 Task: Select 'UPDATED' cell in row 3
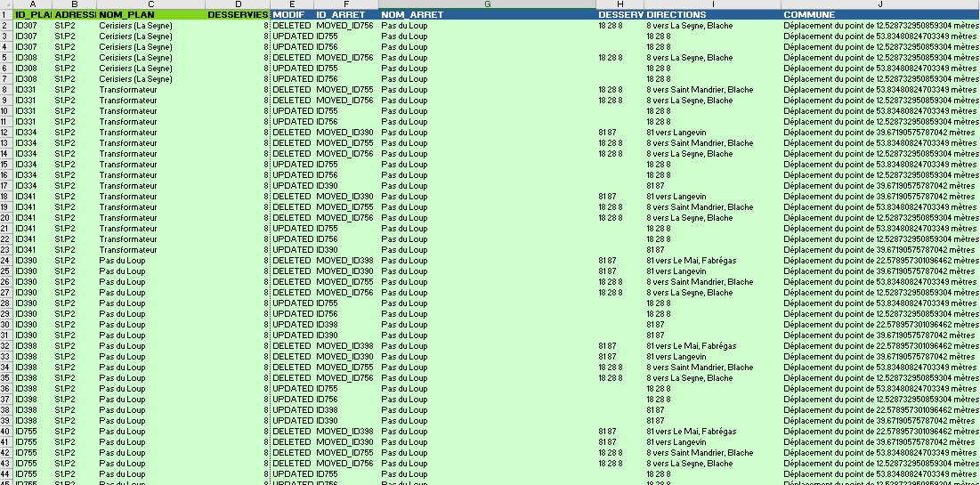[x=292, y=36]
